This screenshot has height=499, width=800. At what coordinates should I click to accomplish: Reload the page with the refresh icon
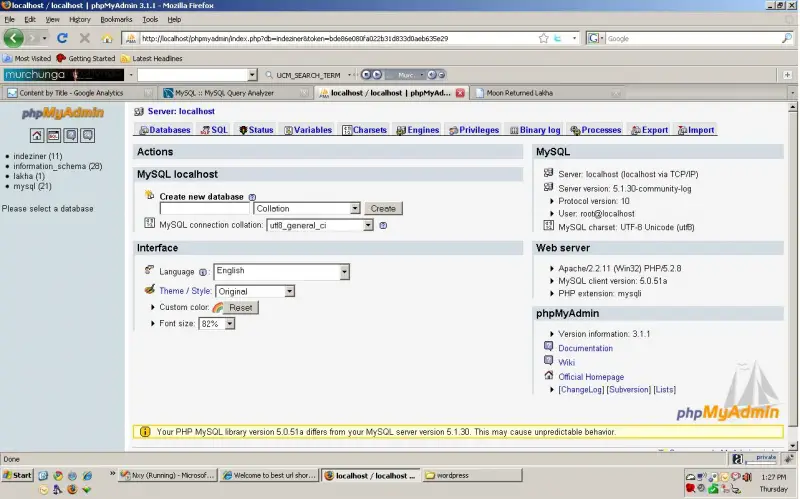click(x=62, y=38)
